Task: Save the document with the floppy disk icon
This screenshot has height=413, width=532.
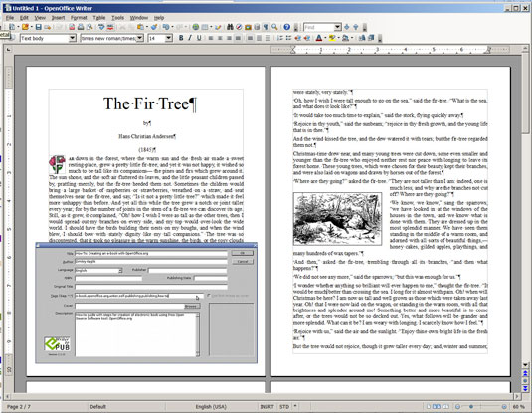Action: tap(39, 27)
